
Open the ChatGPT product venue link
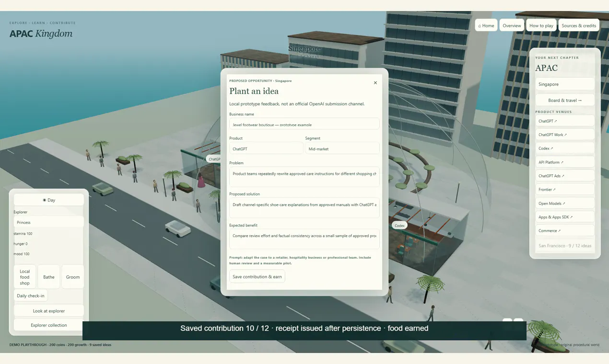[x=565, y=121]
